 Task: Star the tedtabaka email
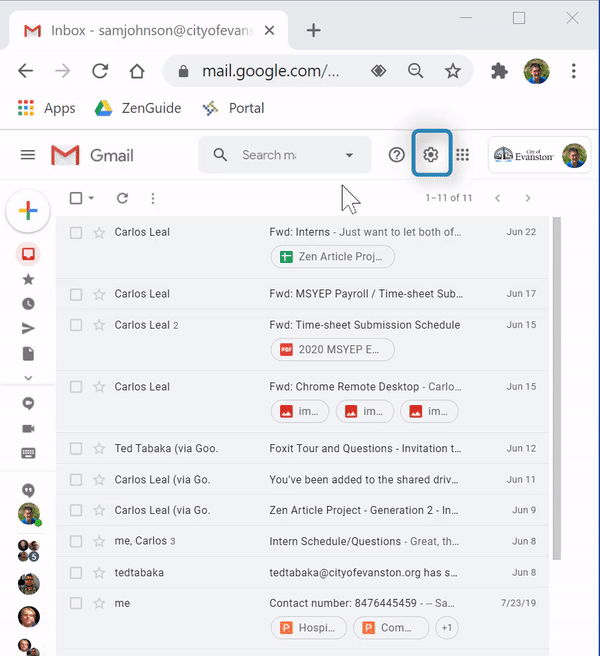(x=99, y=572)
